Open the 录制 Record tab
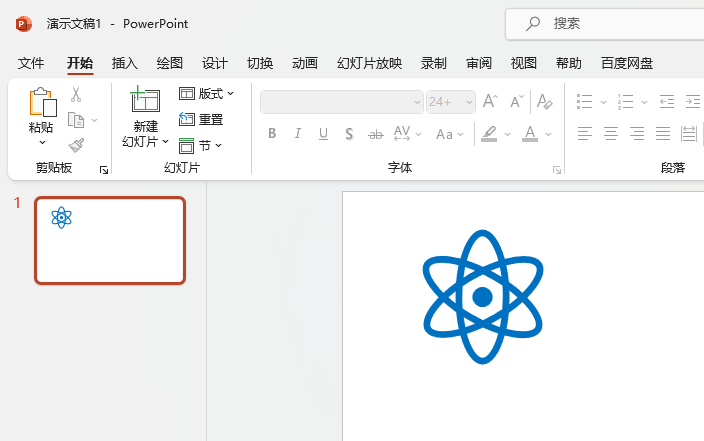The image size is (704, 441). [x=434, y=63]
